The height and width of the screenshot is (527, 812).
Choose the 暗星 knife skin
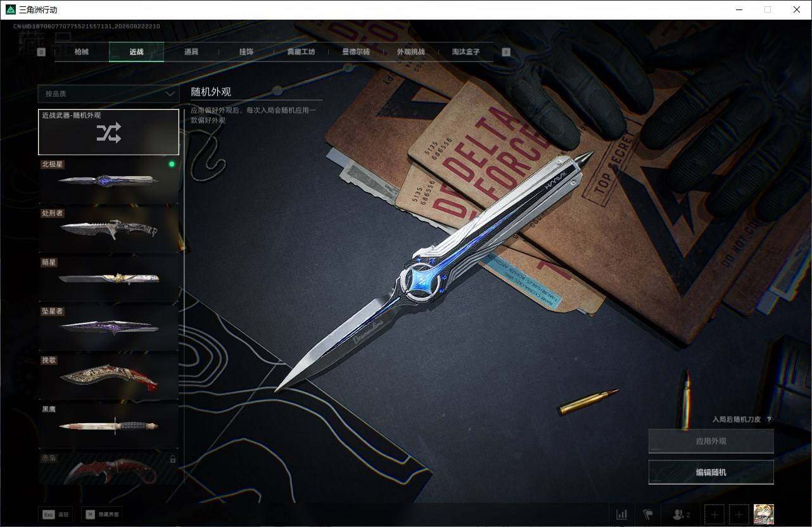(108, 278)
